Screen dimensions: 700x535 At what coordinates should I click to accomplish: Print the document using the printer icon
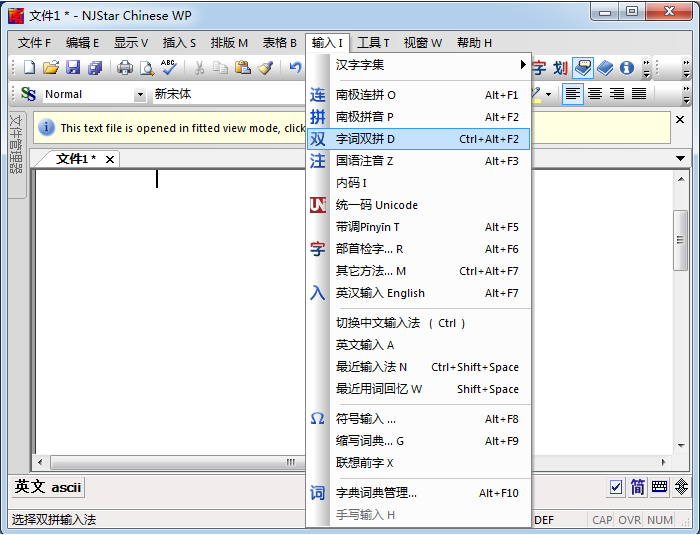(125, 68)
